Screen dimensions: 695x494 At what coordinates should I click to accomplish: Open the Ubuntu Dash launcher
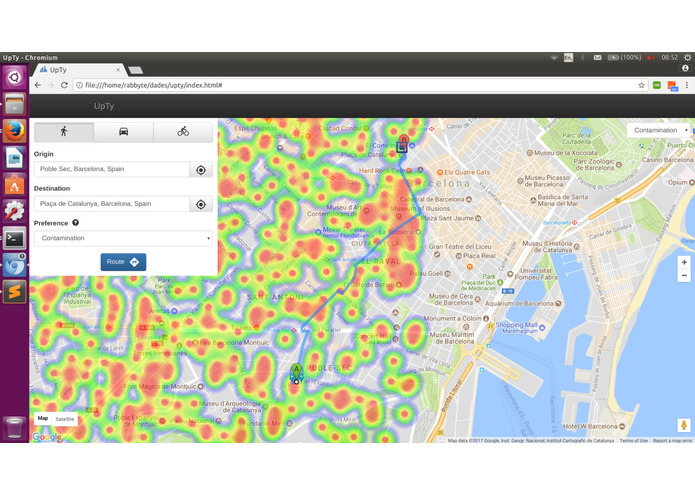[14, 78]
